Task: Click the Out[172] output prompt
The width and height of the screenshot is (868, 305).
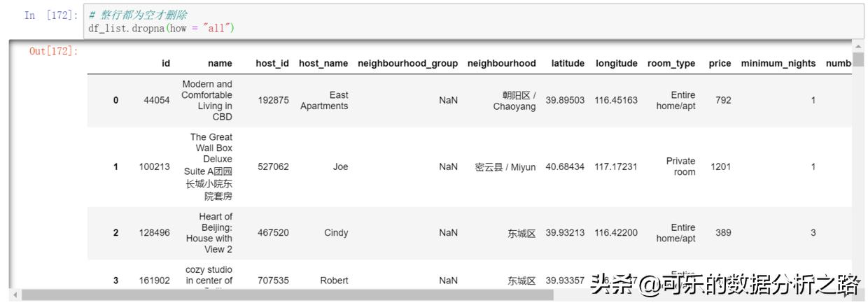Action: pyautogui.click(x=55, y=50)
